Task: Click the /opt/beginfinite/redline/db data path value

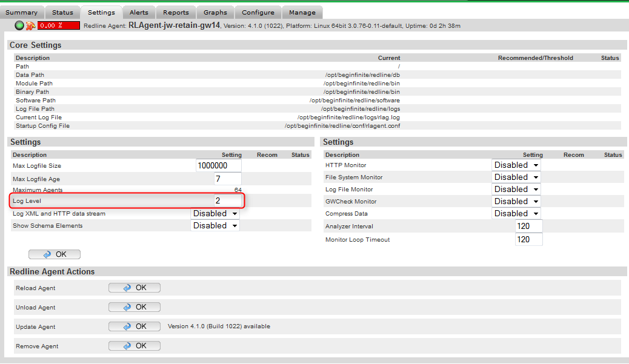Action: tap(362, 75)
